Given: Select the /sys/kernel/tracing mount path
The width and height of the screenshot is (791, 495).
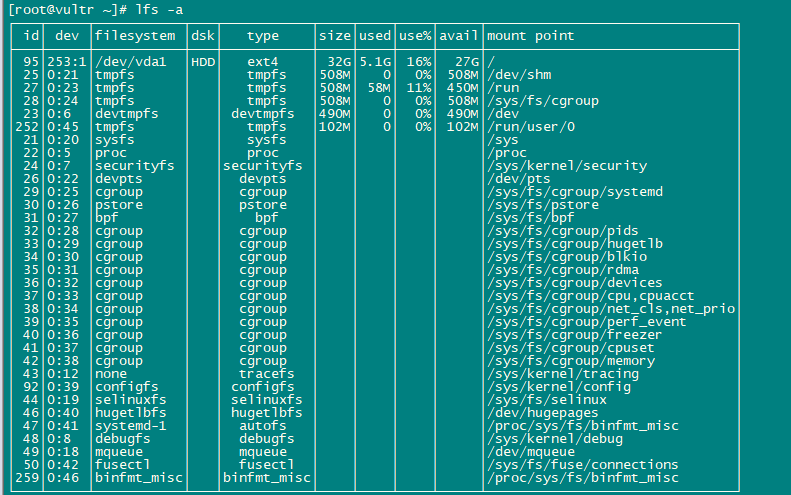Looking at the screenshot, I should (563, 374).
